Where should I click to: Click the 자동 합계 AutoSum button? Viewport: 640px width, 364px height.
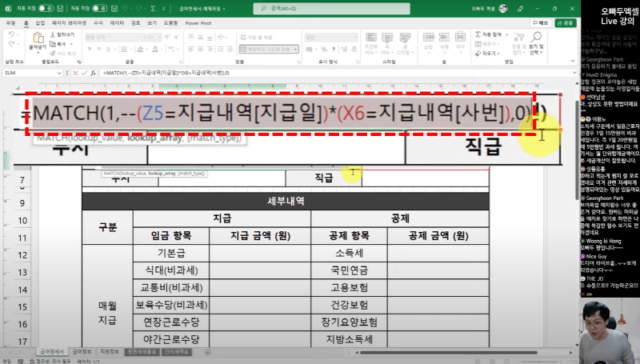tap(488, 34)
